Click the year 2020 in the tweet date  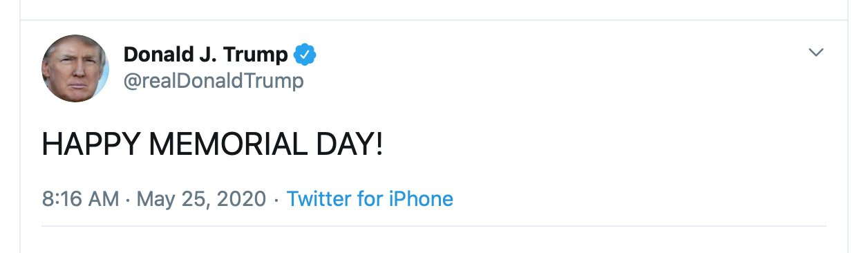pyautogui.click(x=243, y=199)
